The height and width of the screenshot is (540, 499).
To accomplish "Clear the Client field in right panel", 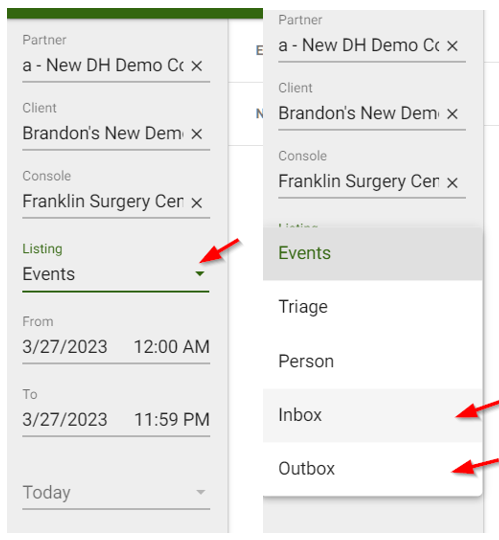I will 452,114.
